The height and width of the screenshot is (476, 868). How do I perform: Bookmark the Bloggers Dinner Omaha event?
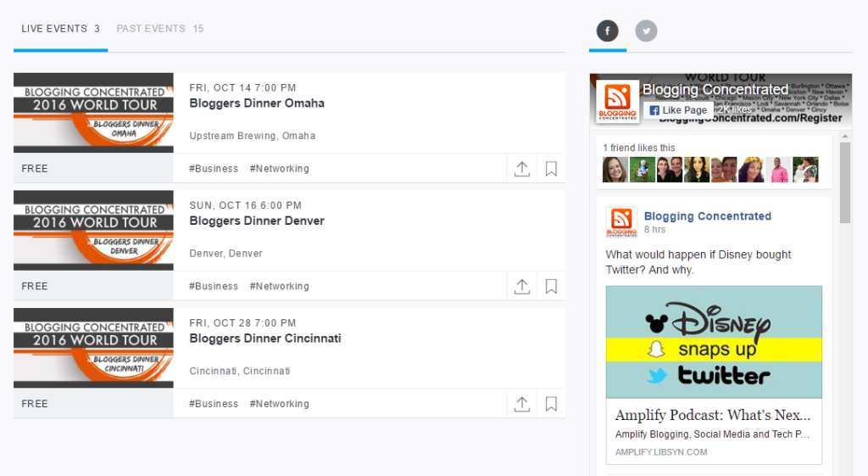coord(551,169)
